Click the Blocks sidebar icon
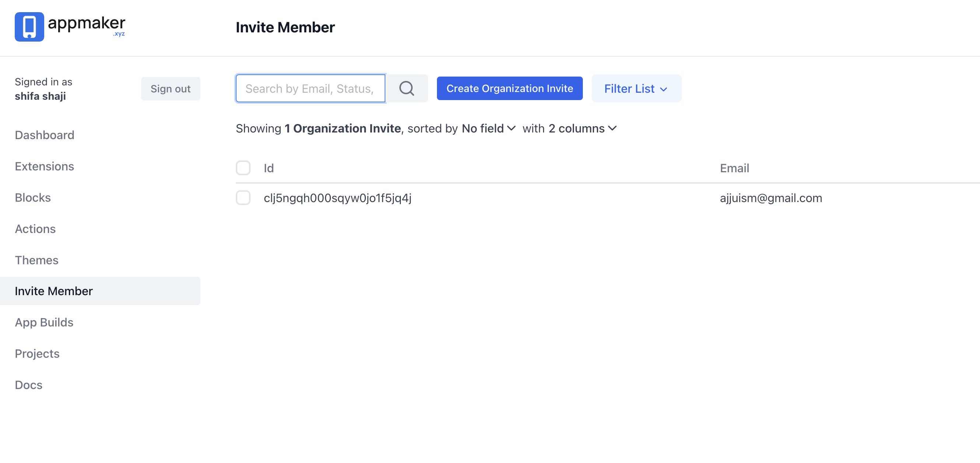The image size is (980, 463). 32,197
